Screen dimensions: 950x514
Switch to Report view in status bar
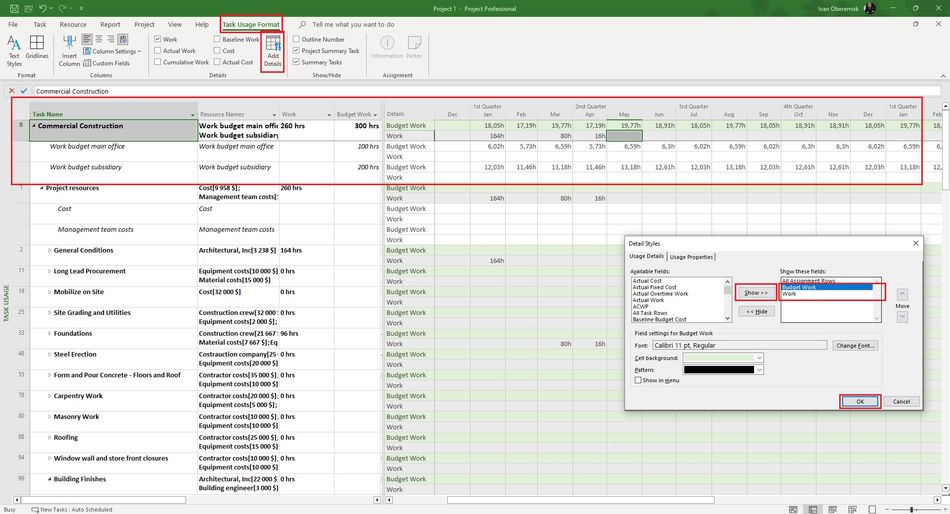click(872, 509)
